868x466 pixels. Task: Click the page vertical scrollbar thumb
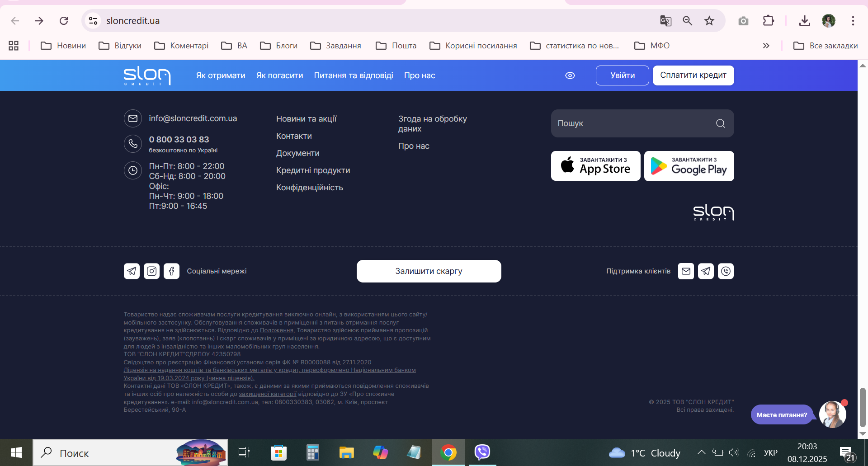(x=863, y=407)
